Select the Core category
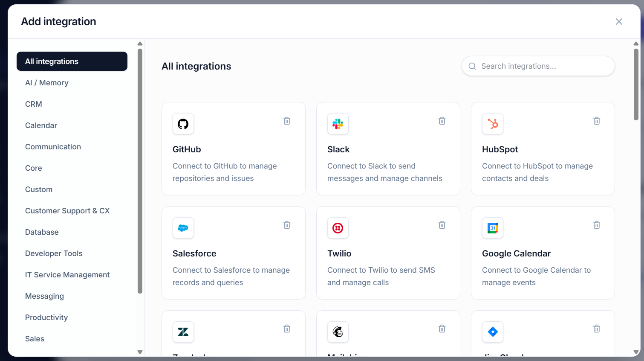The height and width of the screenshot is (361, 644). click(x=72, y=168)
